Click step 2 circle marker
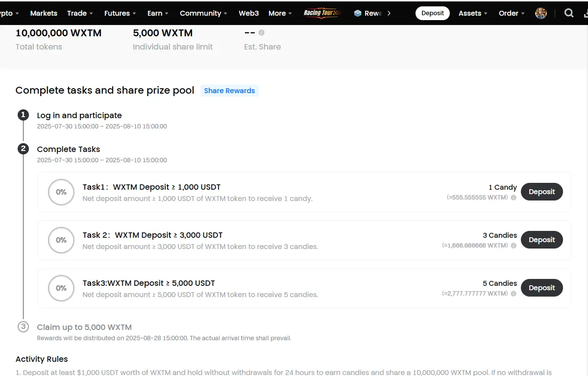 click(23, 149)
